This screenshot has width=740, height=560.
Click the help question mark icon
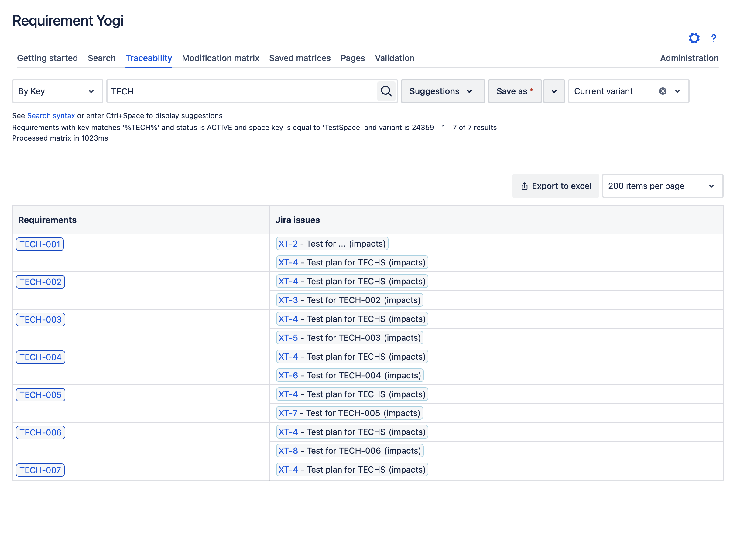click(714, 38)
